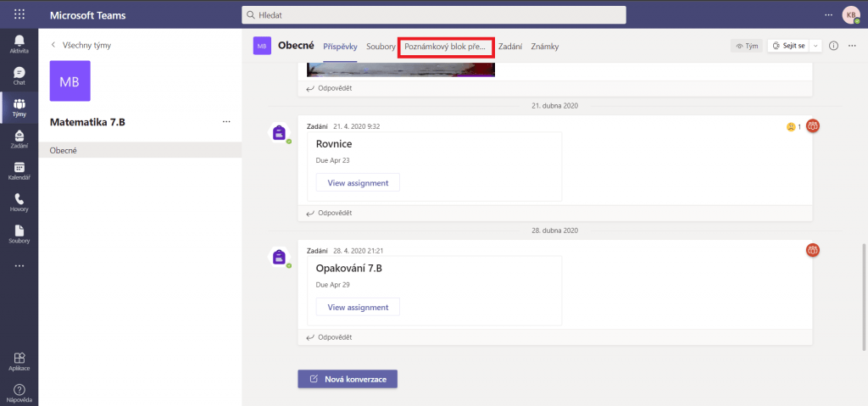Open the Aktivita activity feed icon

tap(19, 44)
